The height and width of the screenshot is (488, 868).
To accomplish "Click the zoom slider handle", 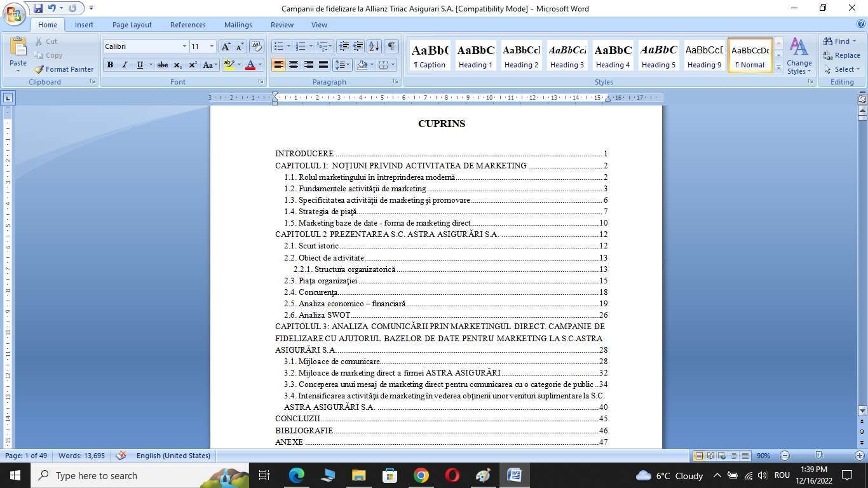I will tap(818, 456).
